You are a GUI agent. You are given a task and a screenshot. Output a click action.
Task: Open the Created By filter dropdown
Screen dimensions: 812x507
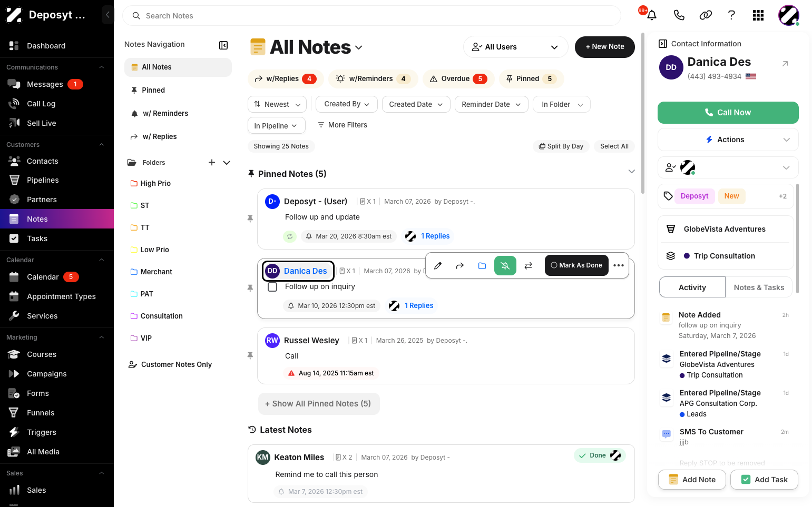tap(347, 104)
